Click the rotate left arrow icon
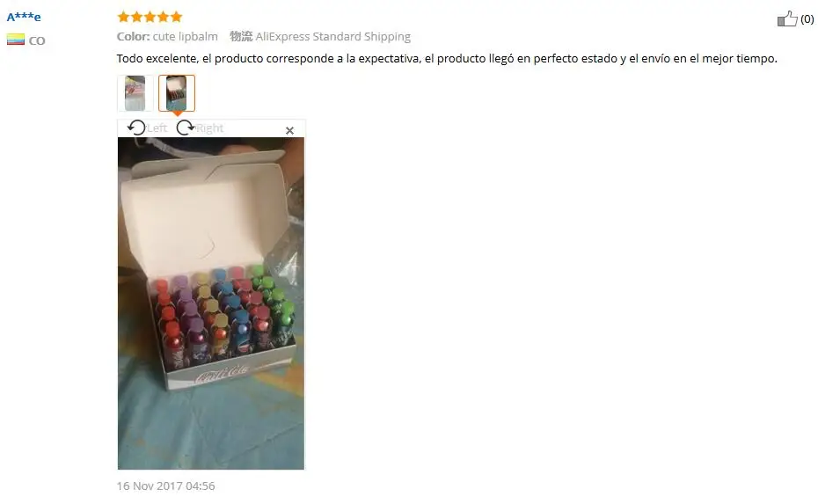 136,128
